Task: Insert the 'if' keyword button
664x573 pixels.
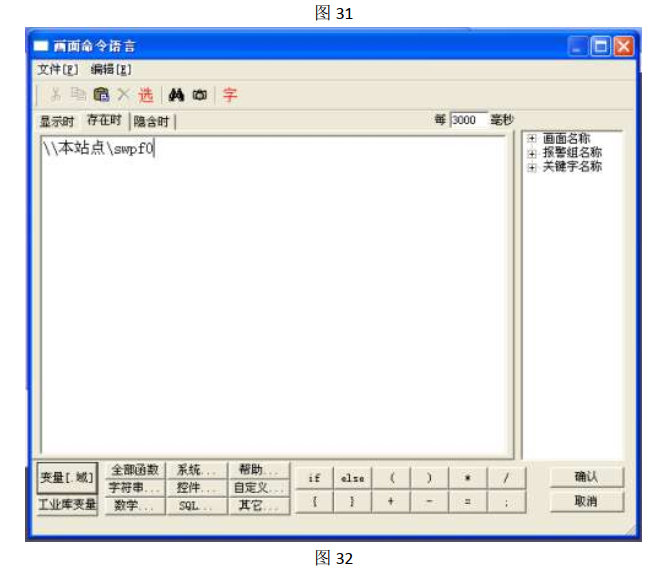Action: coord(314,478)
